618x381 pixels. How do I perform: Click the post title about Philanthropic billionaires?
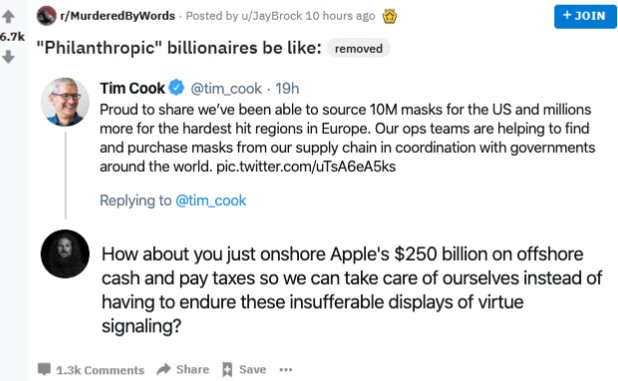click(179, 48)
